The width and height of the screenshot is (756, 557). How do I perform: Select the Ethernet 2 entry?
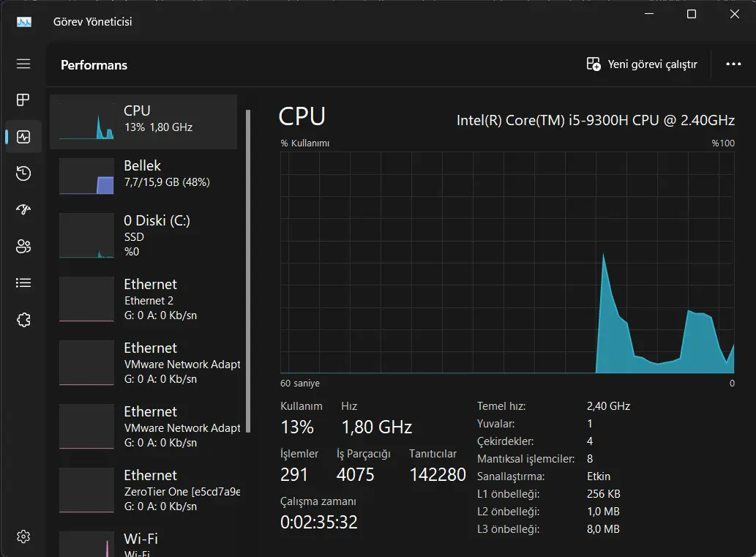tap(143, 299)
